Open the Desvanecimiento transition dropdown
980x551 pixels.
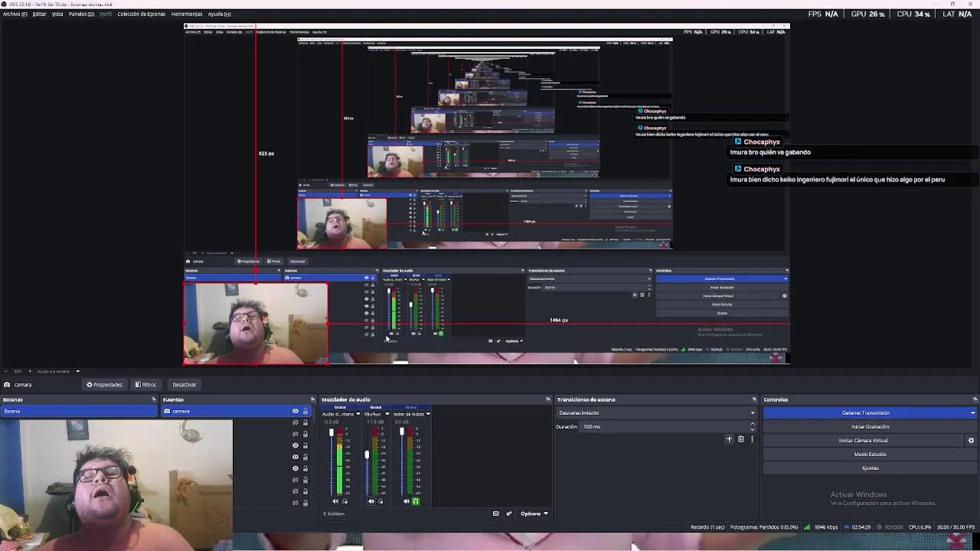(x=657, y=412)
